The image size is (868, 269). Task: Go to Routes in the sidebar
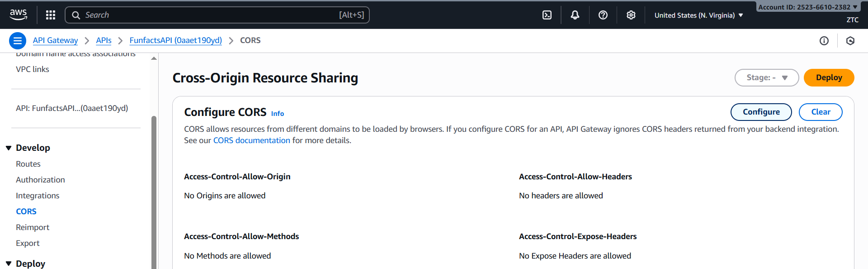pos(28,164)
